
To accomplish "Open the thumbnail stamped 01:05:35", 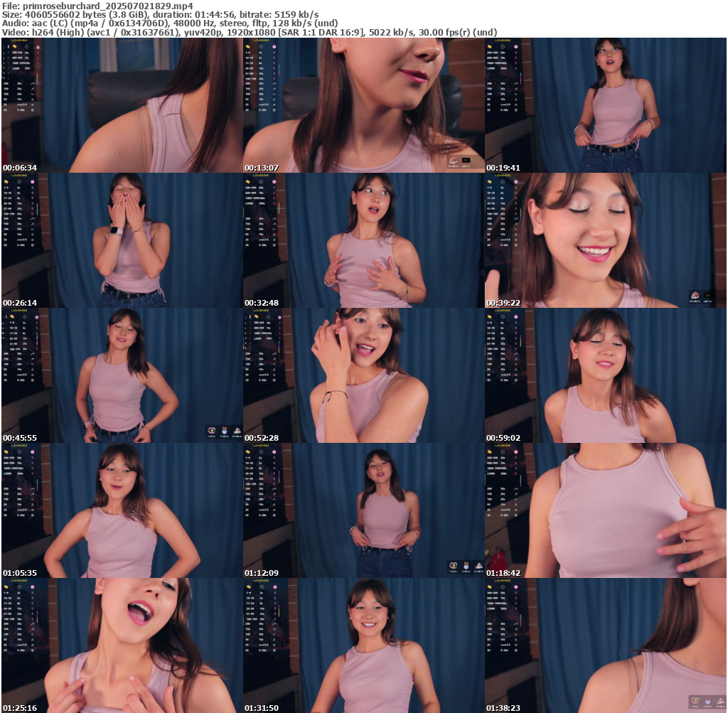I will pyautogui.click(x=122, y=510).
